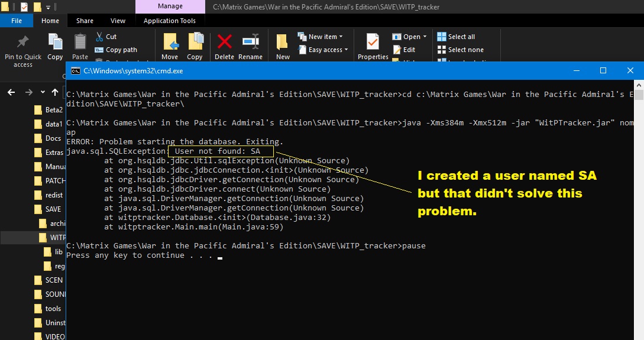Click Explorer back arrow
The image size is (644, 340).
[11, 92]
